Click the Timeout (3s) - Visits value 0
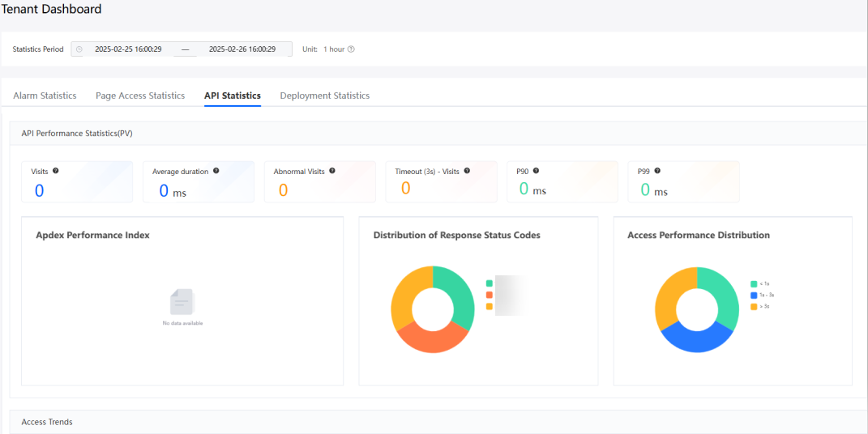 [406, 189]
